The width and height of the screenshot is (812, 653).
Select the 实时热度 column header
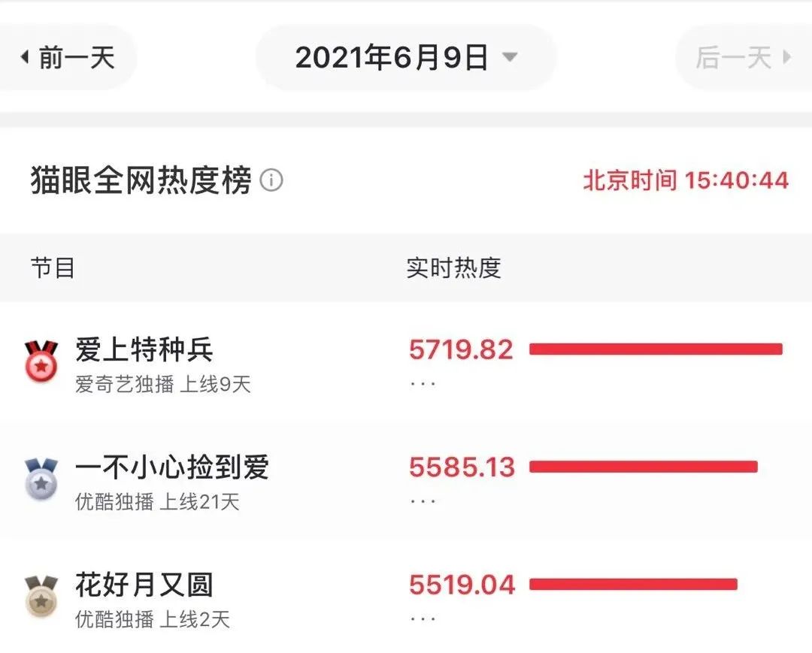[x=453, y=268]
